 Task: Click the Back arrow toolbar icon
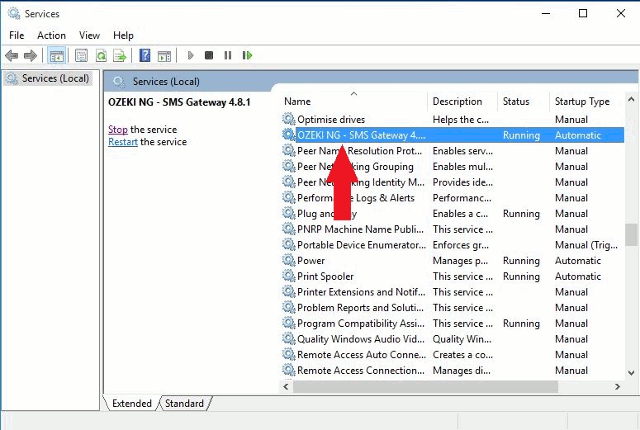click(11, 55)
